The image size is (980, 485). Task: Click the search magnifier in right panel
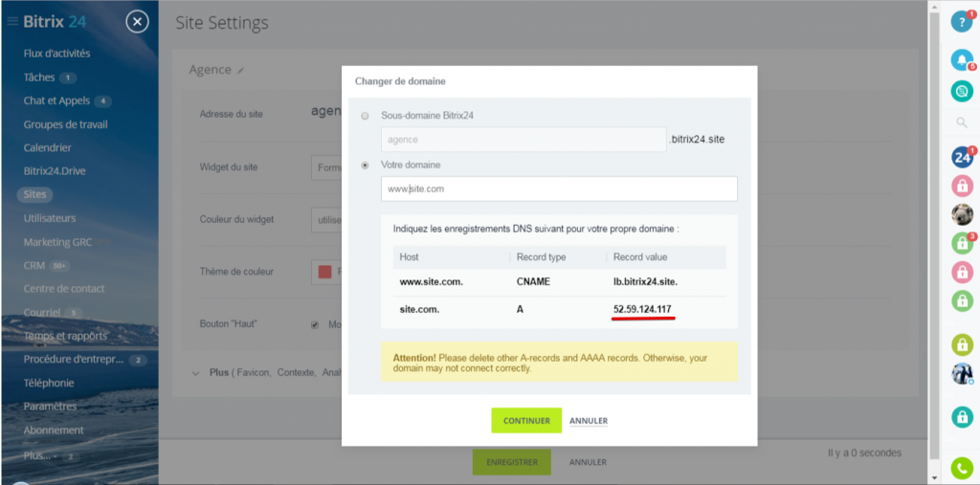coord(962,123)
